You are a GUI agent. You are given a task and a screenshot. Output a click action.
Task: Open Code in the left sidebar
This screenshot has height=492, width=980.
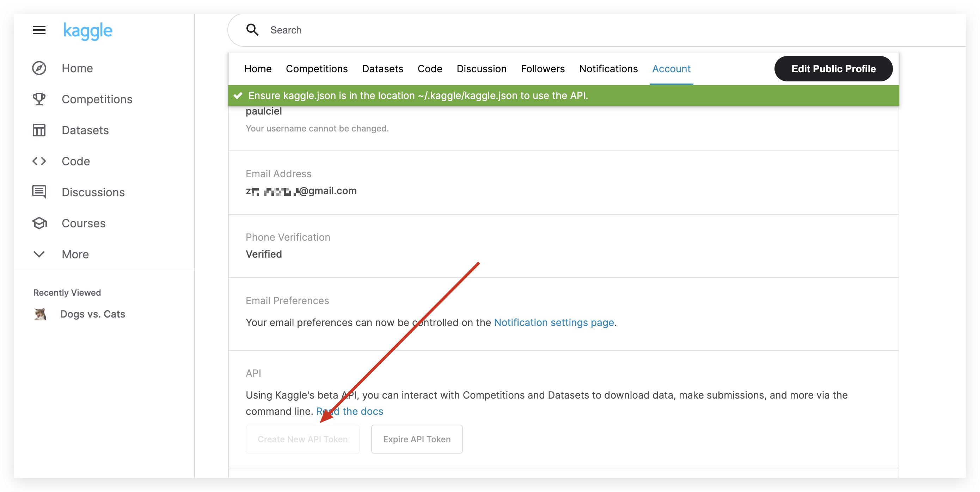76,161
